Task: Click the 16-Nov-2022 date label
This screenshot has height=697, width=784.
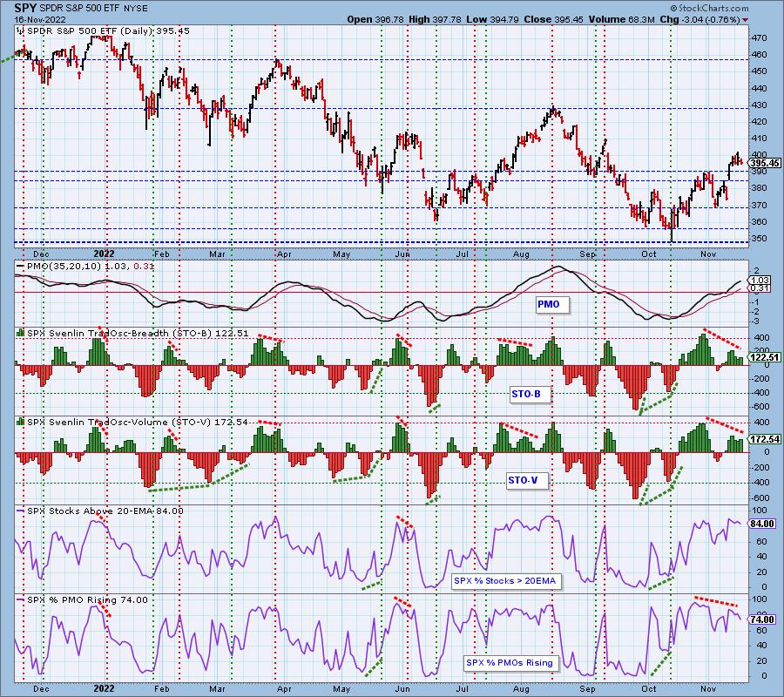Action: (39, 19)
